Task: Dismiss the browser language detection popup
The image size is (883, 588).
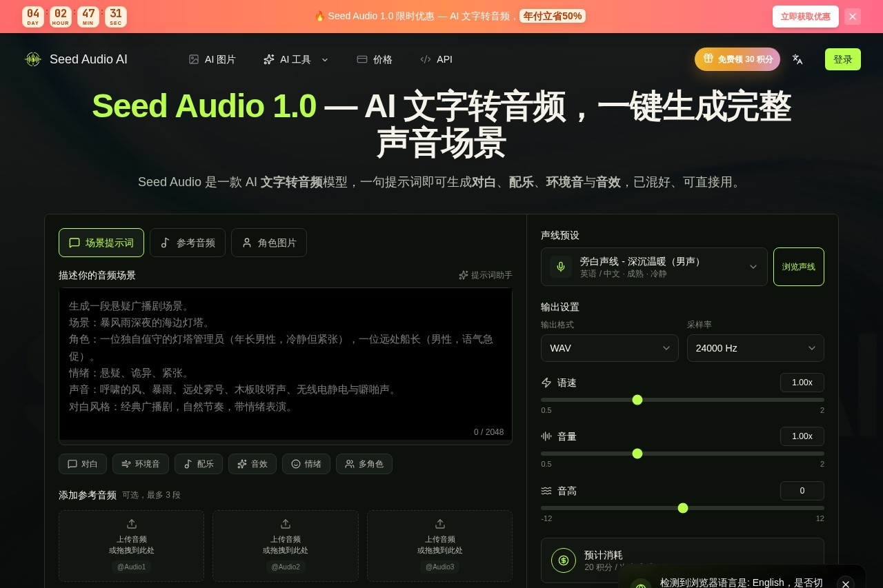Action: click(846, 584)
